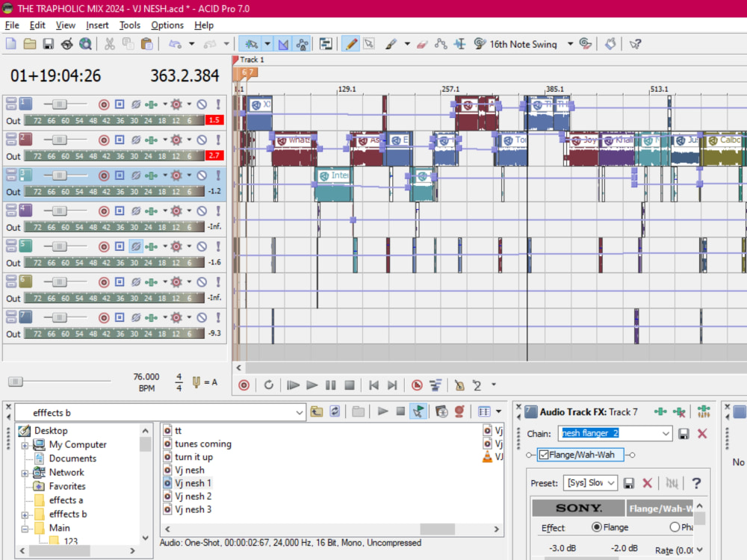The image size is (747, 560).
Task: Select the Draw pencil tool
Action: [x=352, y=44]
